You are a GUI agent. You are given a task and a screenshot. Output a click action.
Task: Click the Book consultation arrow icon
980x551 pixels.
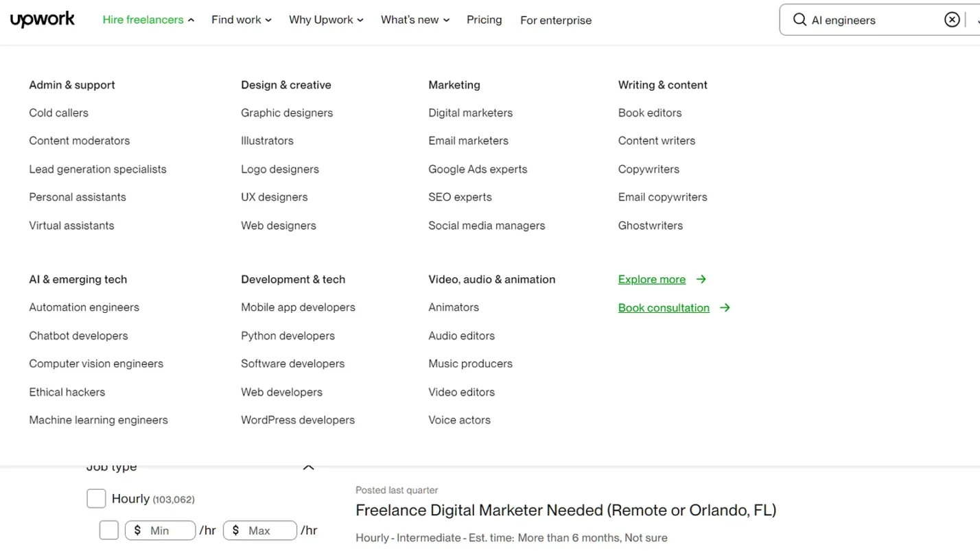725,307
